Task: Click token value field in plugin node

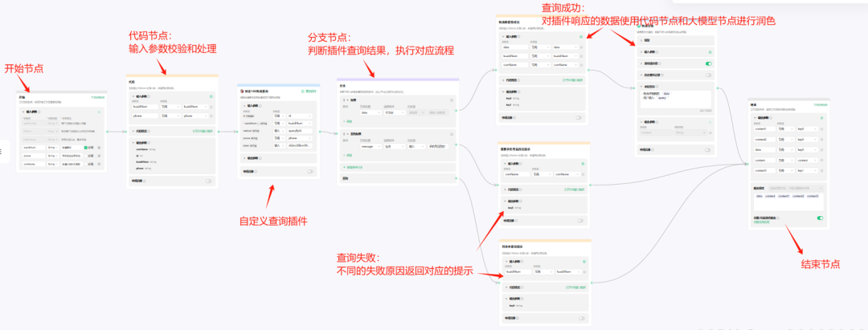Action: point(300,145)
